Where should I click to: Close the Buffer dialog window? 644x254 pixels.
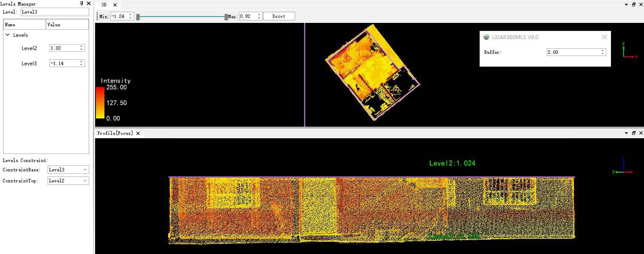[x=605, y=37]
